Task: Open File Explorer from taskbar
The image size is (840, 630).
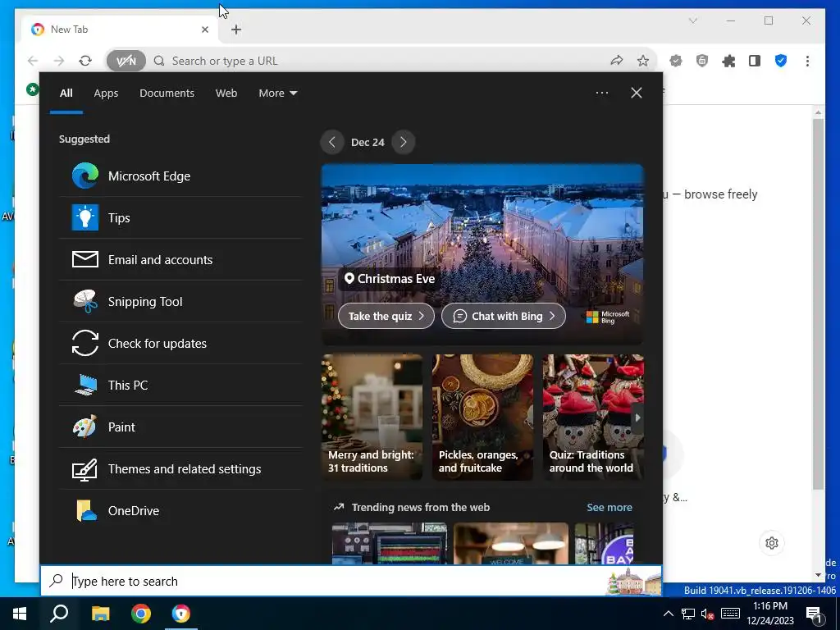Action: 100,614
